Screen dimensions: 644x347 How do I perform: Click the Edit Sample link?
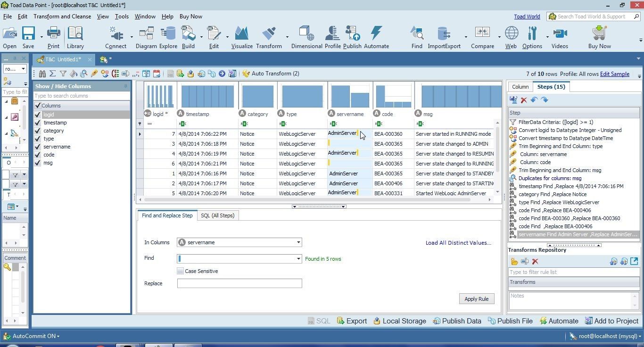(x=615, y=74)
